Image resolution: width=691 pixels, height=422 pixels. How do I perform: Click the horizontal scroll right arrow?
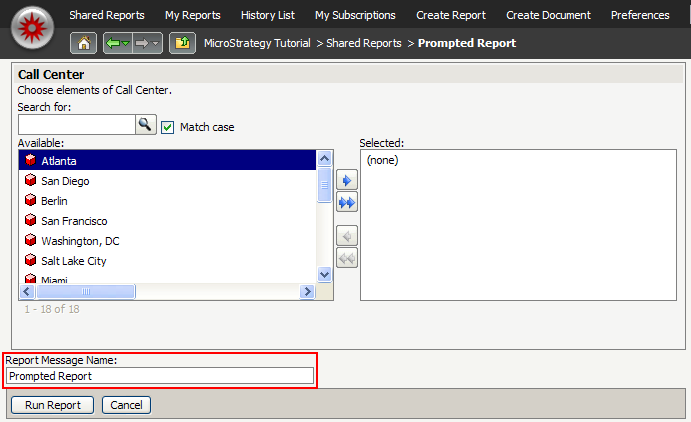(307, 291)
